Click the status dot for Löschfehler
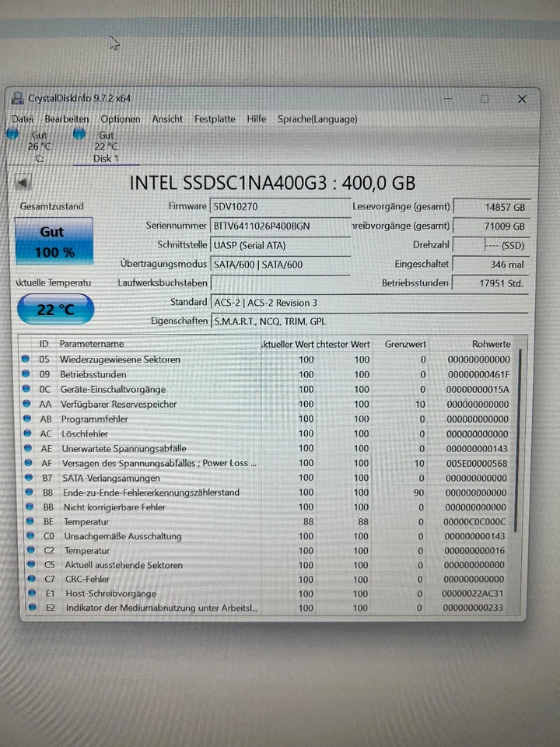 pos(28,433)
